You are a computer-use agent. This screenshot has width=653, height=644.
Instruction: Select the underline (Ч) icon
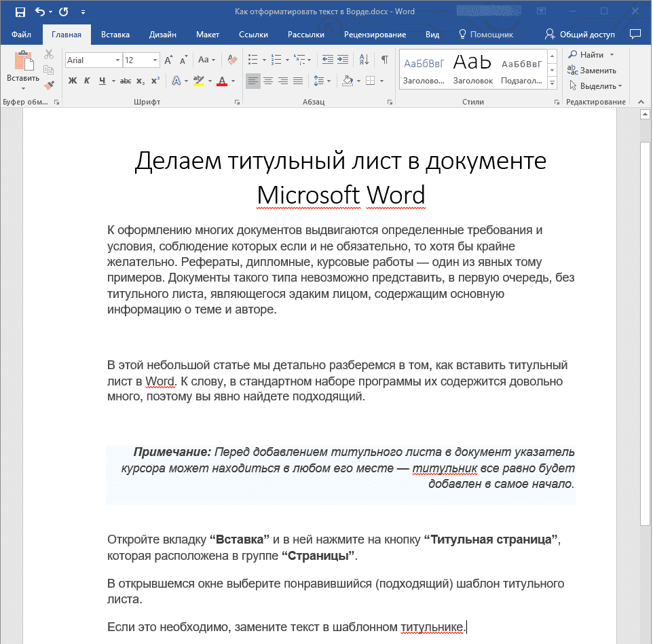point(102,80)
